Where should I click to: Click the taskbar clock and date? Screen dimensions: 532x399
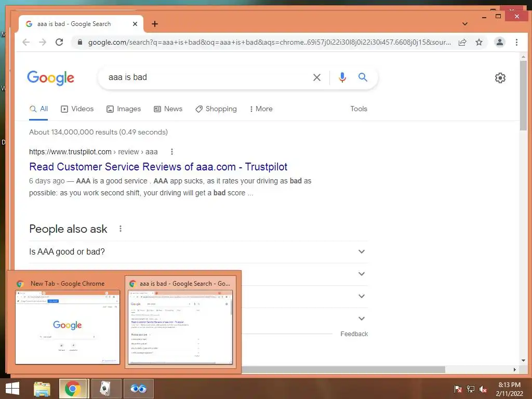click(x=509, y=389)
